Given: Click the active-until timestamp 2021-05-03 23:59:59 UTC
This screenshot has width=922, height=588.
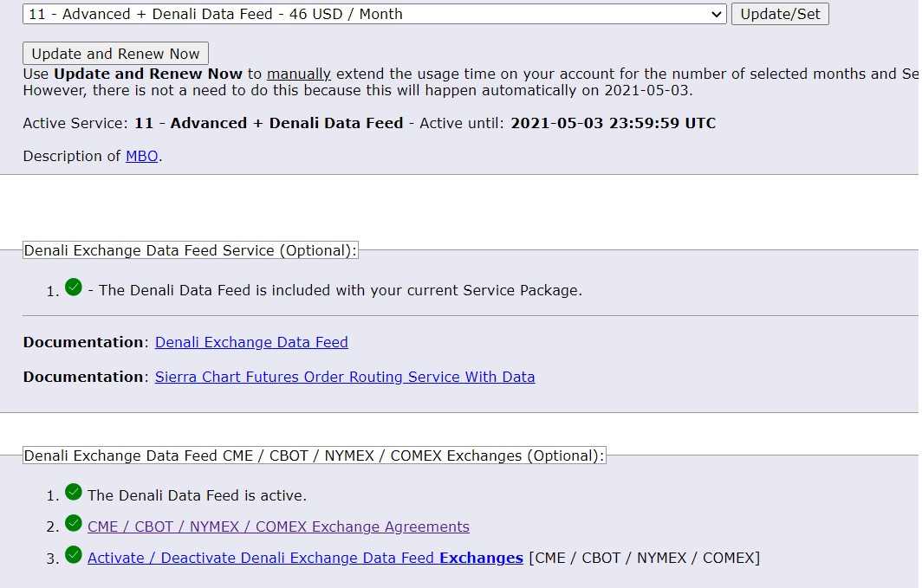Looking at the screenshot, I should click(x=614, y=124).
